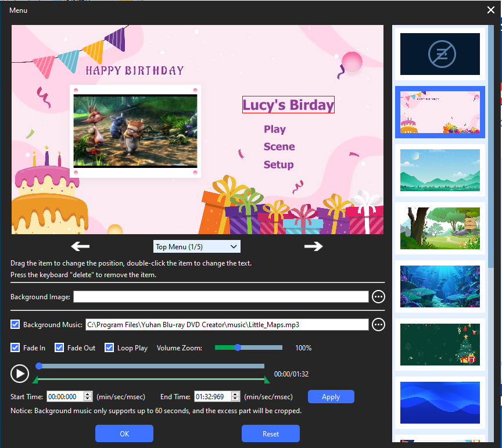Disable the Background Music checkbox

point(15,324)
